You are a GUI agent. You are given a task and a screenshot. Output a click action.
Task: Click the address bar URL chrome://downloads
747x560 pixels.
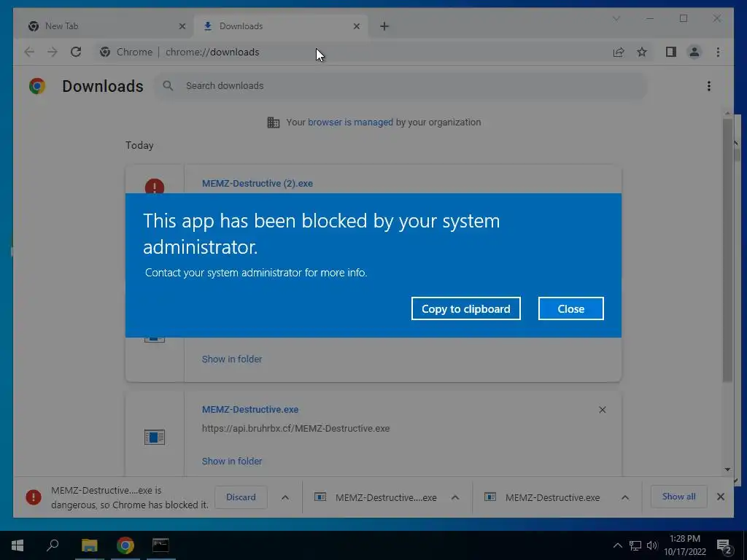[x=212, y=52]
